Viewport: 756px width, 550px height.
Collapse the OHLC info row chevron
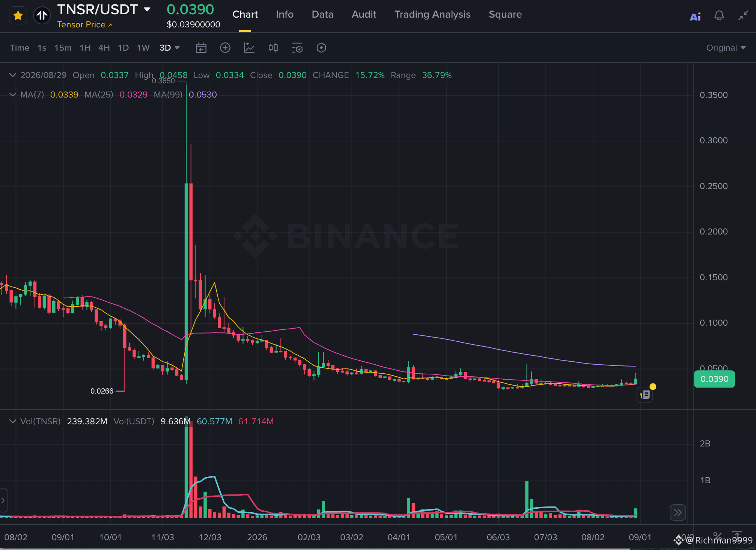click(13, 75)
